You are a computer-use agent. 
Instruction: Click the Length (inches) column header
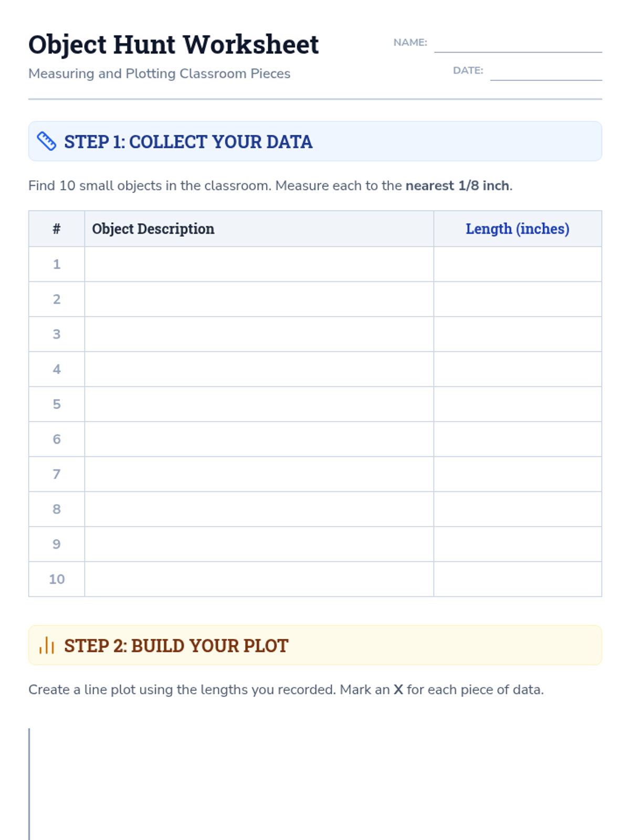pyautogui.click(x=518, y=229)
